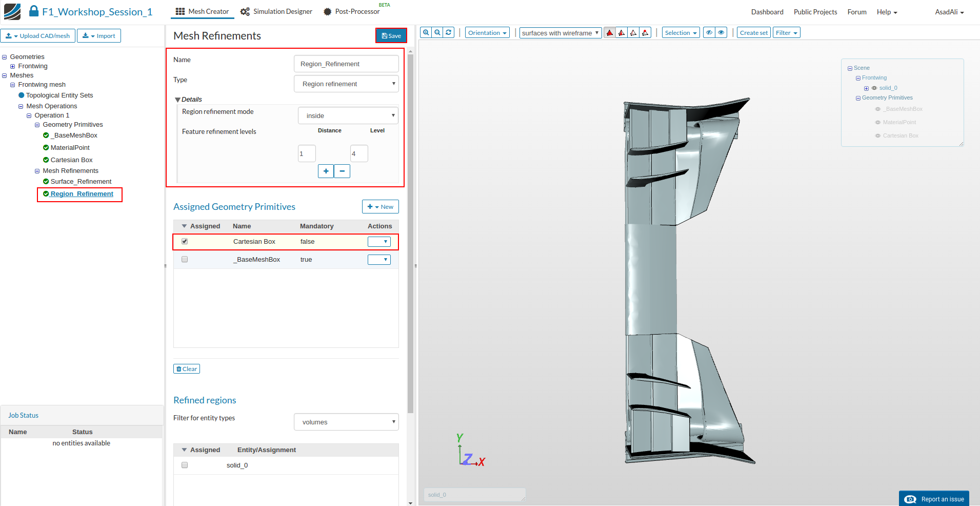The width and height of the screenshot is (980, 506).
Task: Add a refinement level with plus button
Action: 326,171
